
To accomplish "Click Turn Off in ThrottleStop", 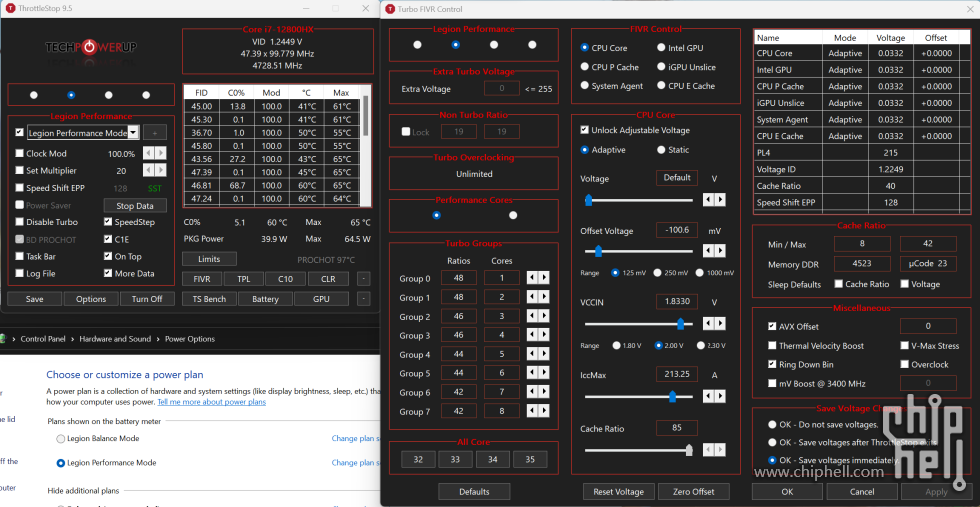I will coord(147,299).
